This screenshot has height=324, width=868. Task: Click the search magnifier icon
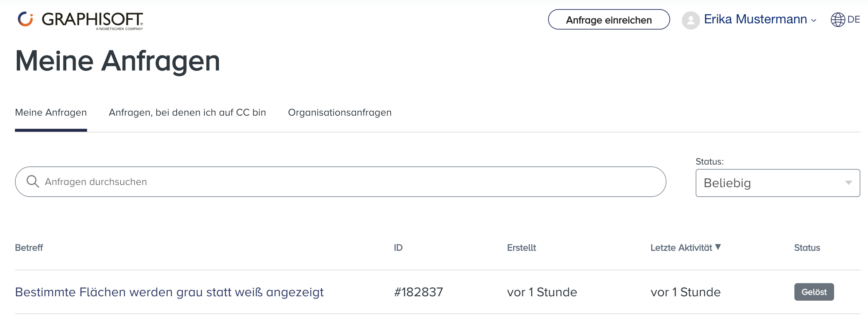[33, 181]
